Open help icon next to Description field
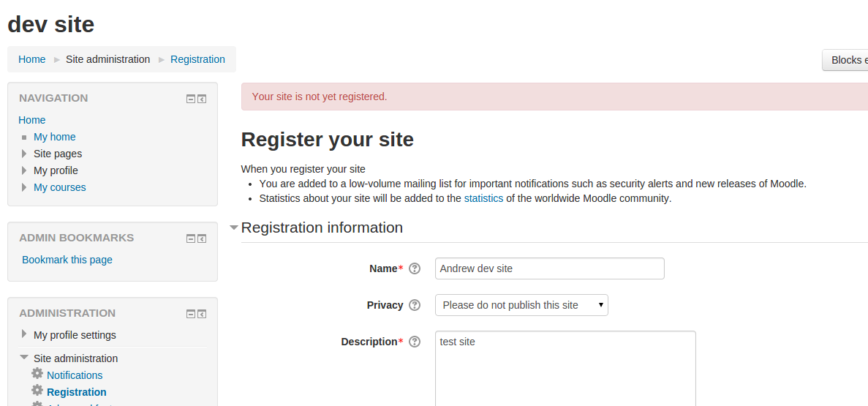The height and width of the screenshot is (406, 868). coord(415,342)
